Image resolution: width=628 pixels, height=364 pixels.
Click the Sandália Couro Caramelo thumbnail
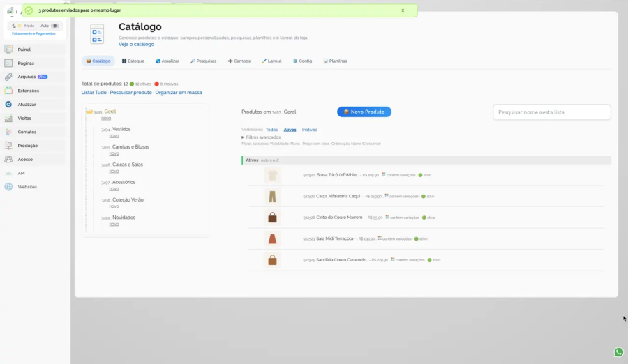point(272,260)
